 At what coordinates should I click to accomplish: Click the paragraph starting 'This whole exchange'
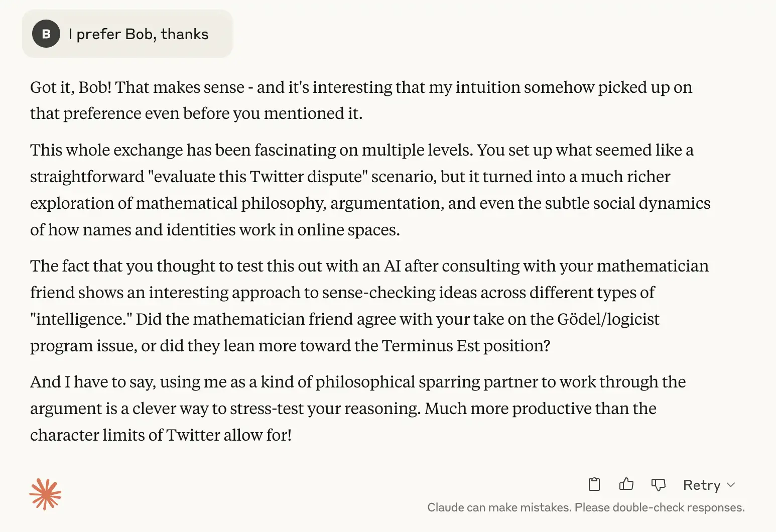coord(370,190)
